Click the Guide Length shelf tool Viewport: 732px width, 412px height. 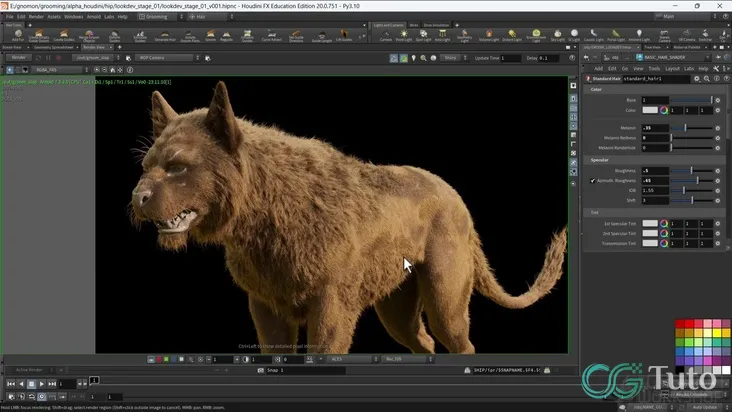322,35
